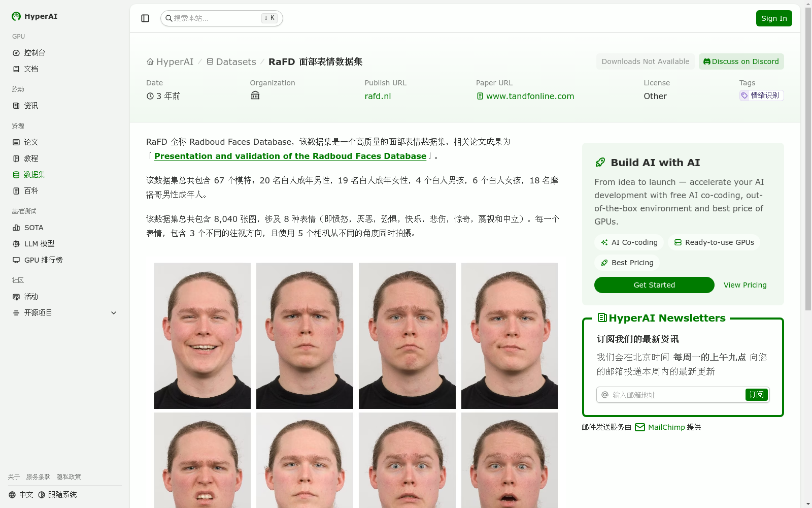This screenshot has height=508, width=812.
Task: Click the 情绪识别 tag
Action: click(x=761, y=96)
